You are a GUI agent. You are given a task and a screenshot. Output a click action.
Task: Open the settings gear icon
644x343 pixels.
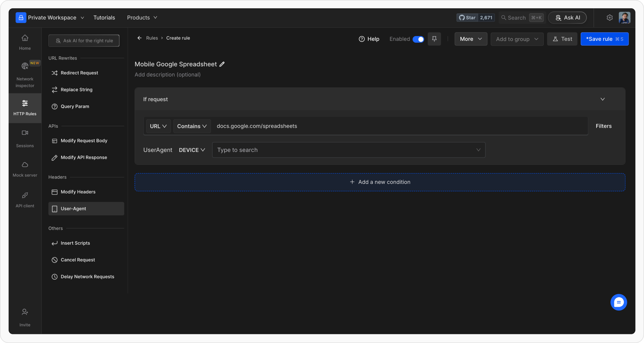click(610, 18)
